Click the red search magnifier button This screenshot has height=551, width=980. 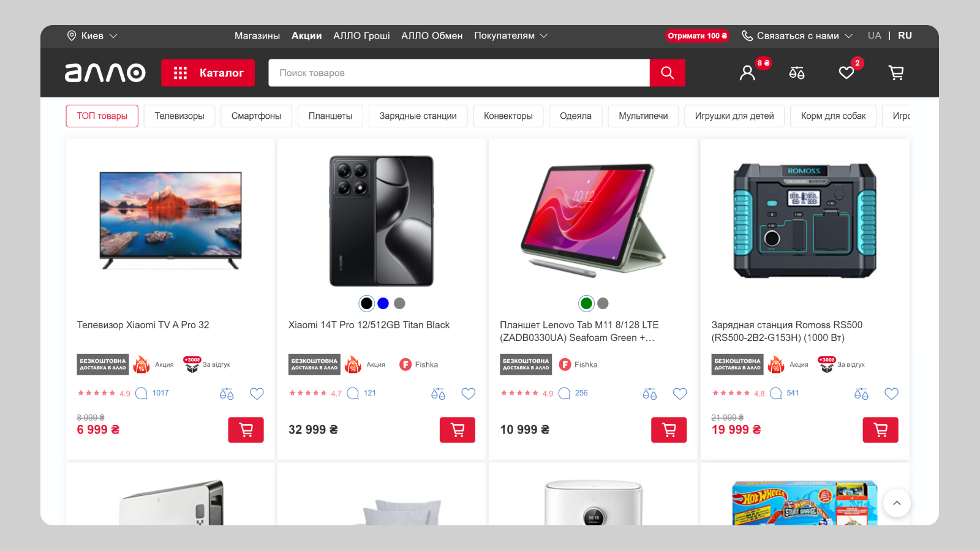point(668,73)
